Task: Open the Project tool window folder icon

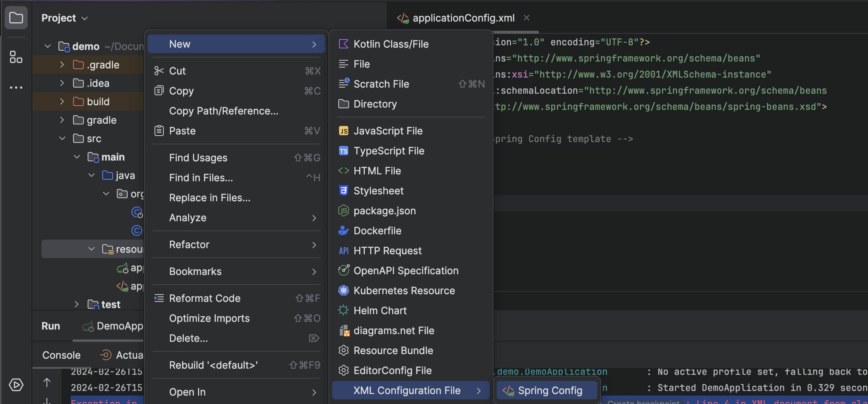Action: tap(16, 18)
